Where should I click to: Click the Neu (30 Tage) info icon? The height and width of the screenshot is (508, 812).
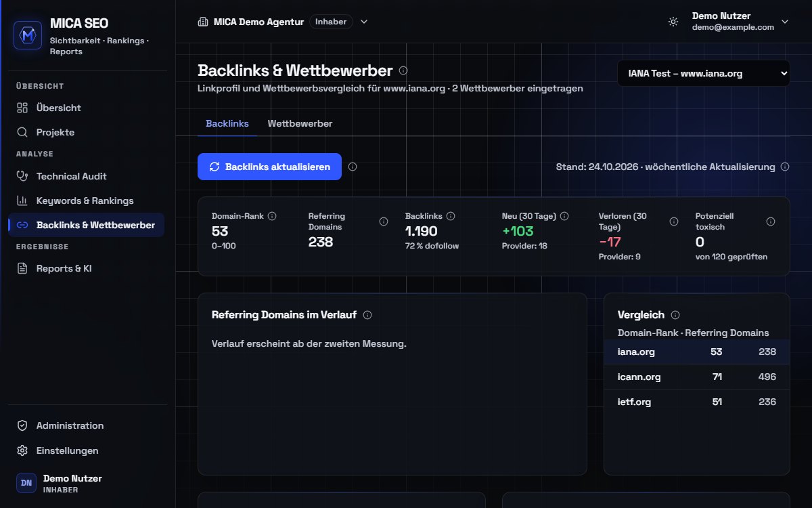coord(564,216)
